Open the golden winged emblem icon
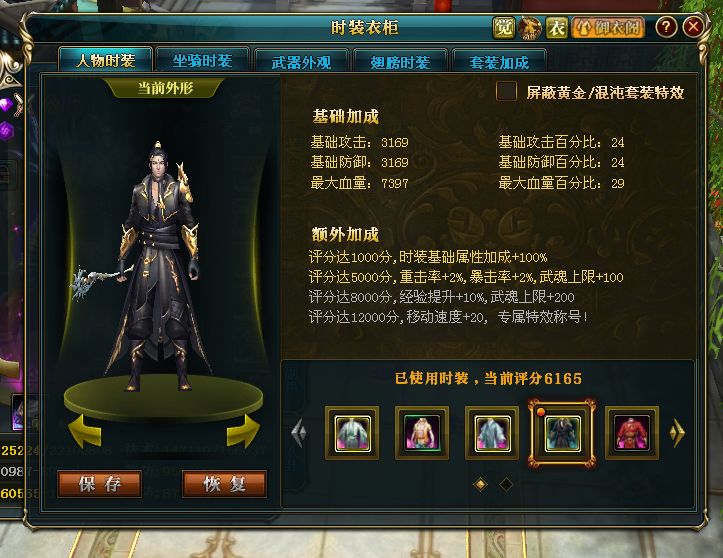Viewport: 723px width, 558px height. click(x=530, y=28)
